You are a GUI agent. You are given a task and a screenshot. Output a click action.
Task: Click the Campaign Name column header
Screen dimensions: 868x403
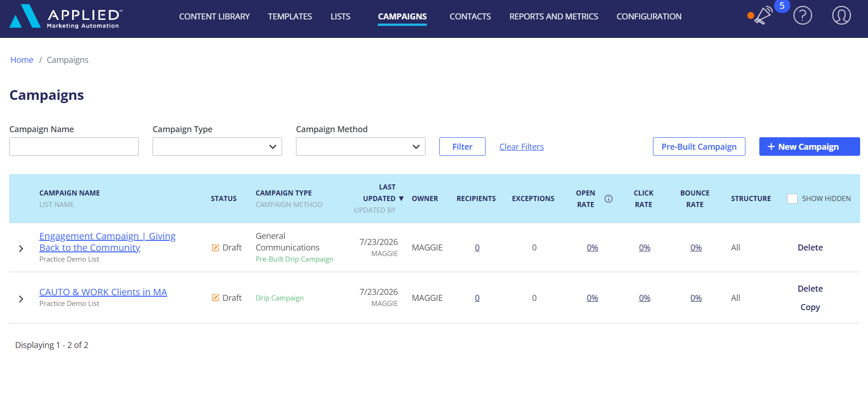click(69, 193)
